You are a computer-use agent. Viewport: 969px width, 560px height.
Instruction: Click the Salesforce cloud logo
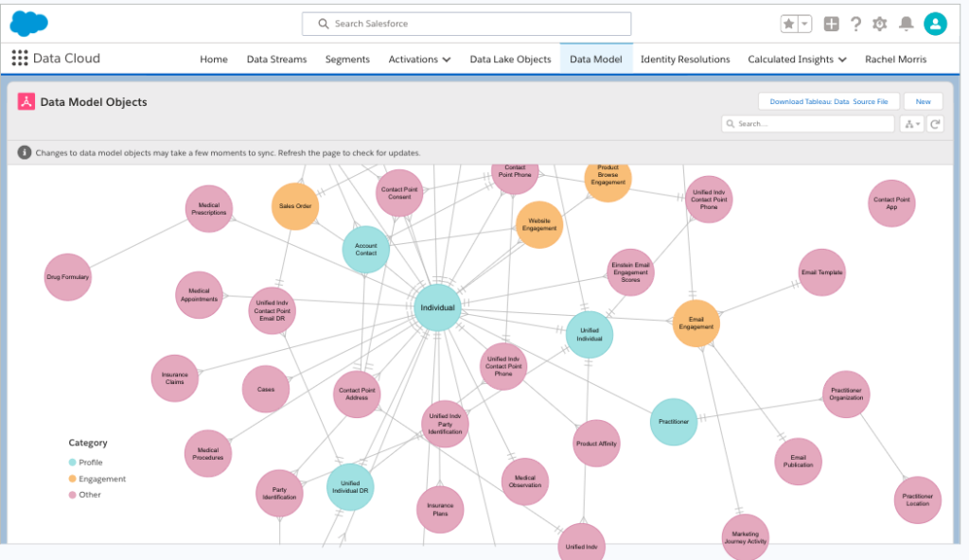[x=28, y=23]
